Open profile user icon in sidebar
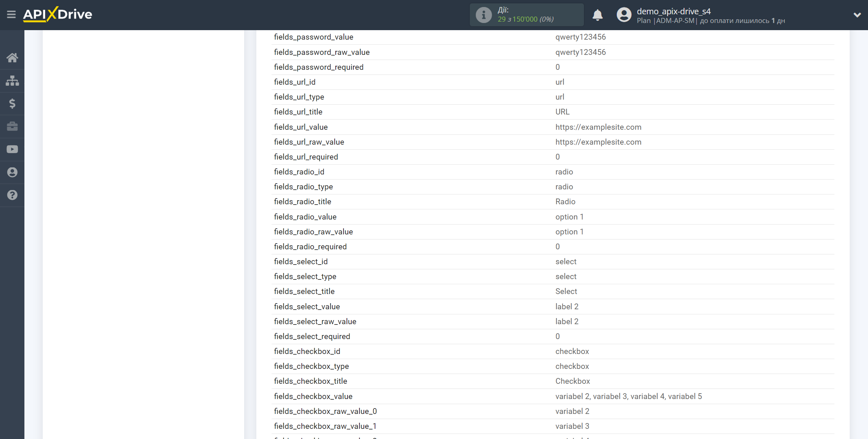 [x=12, y=172]
